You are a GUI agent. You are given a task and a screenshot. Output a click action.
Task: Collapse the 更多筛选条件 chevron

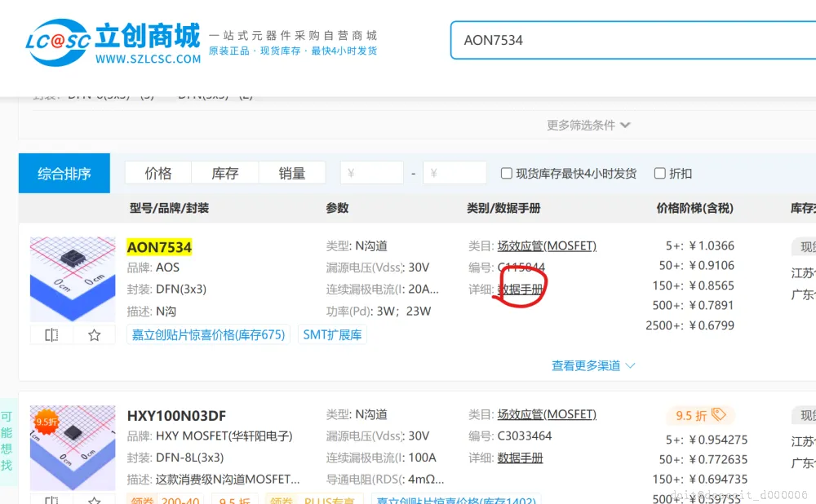pyautogui.click(x=625, y=126)
